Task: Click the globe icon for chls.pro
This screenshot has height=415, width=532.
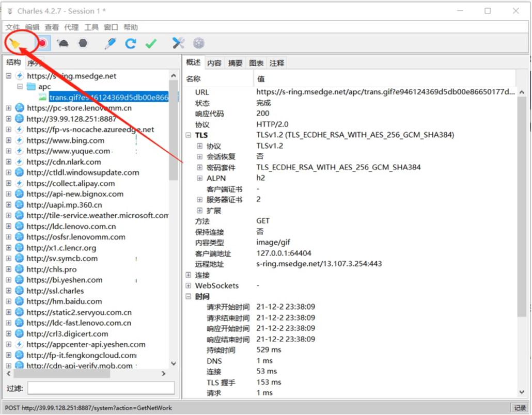Action: pos(20,269)
